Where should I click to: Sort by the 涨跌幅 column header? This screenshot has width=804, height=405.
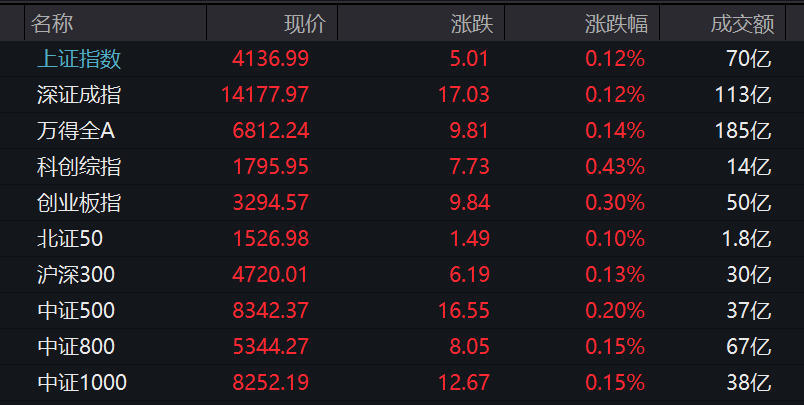[x=615, y=23]
